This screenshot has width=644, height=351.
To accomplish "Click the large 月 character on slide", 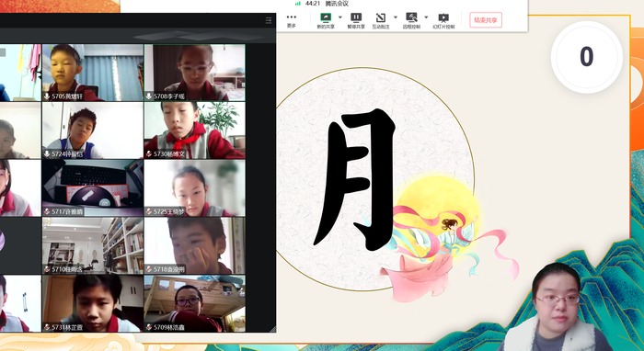I will [x=355, y=180].
